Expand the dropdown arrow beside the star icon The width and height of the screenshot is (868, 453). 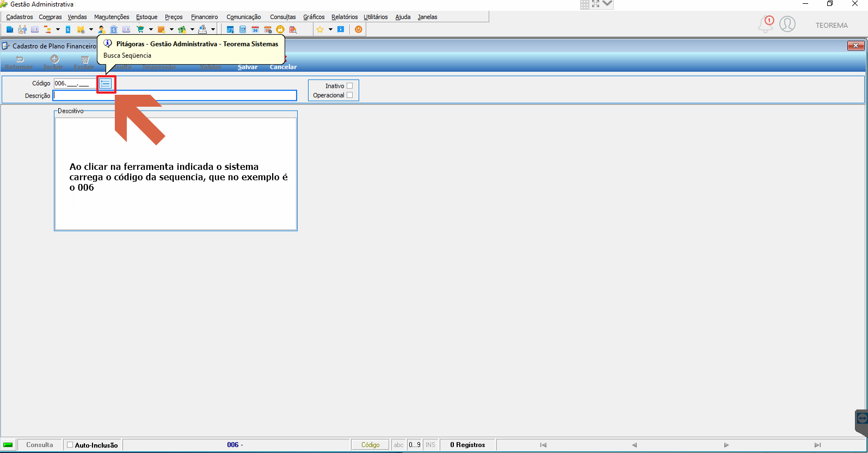(x=330, y=29)
